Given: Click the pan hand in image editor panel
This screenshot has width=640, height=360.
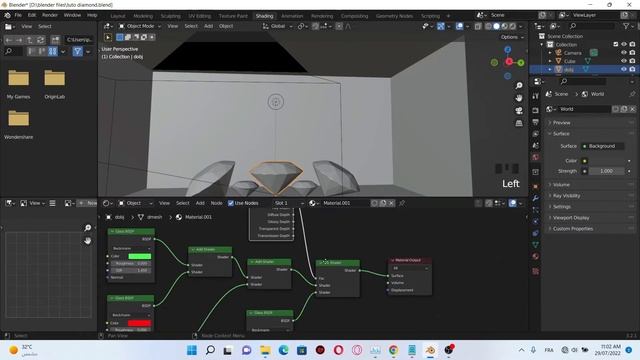Looking at the screenshot, I should click(x=87, y=241).
